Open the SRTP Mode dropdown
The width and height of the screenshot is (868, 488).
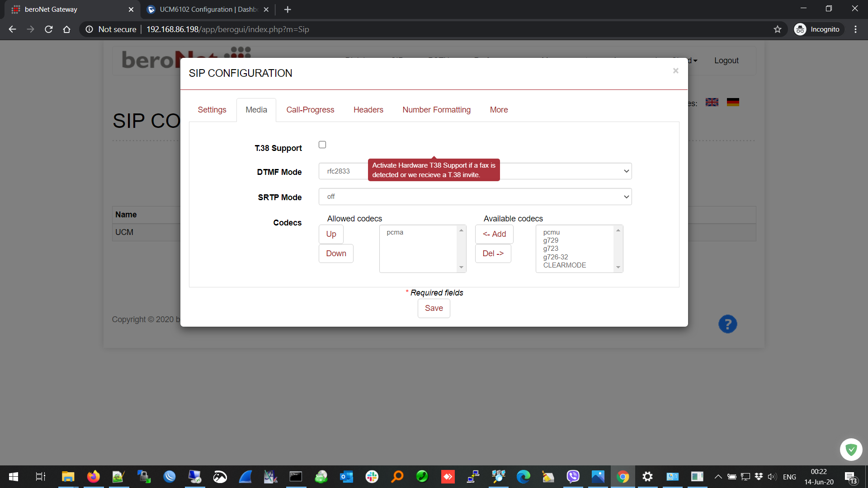point(475,197)
